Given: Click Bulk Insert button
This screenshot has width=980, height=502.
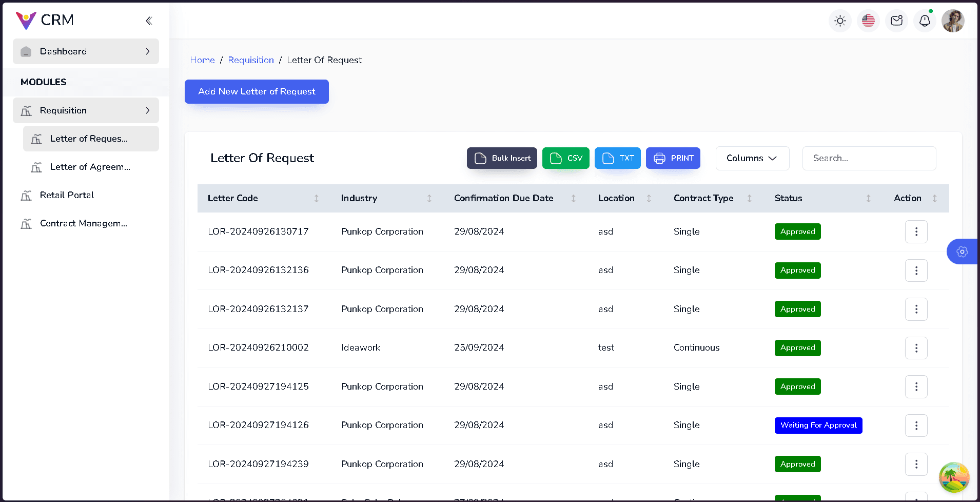Looking at the screenshot, I should pyautogui.click(x=501, y=158).
